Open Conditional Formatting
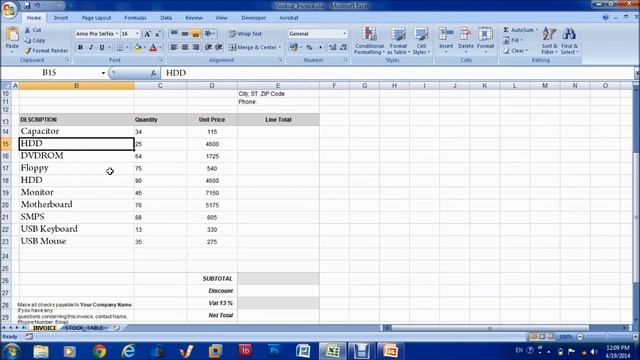Image resolution: width=640 pixels, height=360 pixels. [x=369, y=40]
